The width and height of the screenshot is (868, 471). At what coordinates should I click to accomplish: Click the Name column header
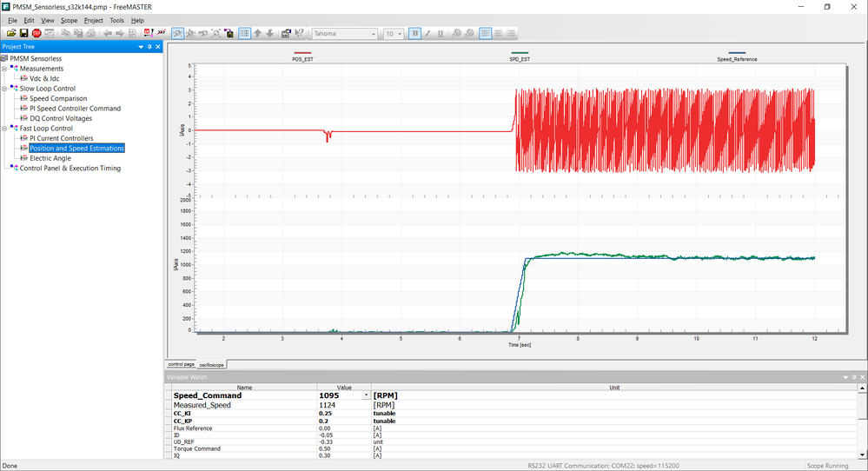pyautogui.click(x=244, y=388)
